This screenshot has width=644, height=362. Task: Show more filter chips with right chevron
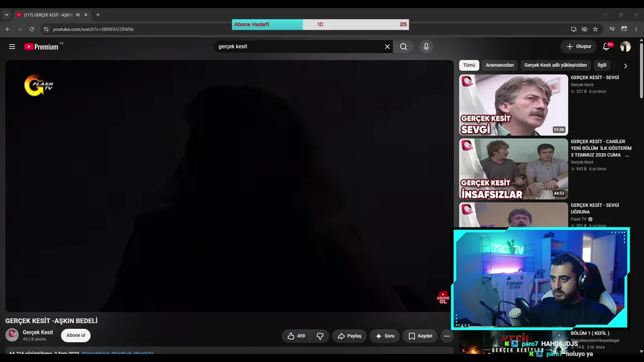pos(625,66)
